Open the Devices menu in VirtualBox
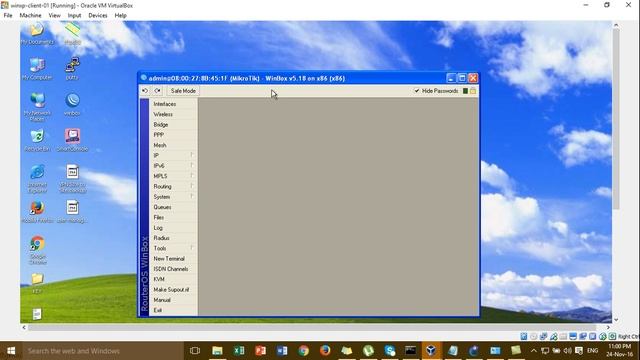This screenshot has width=640, height=360. coord(98,15)
